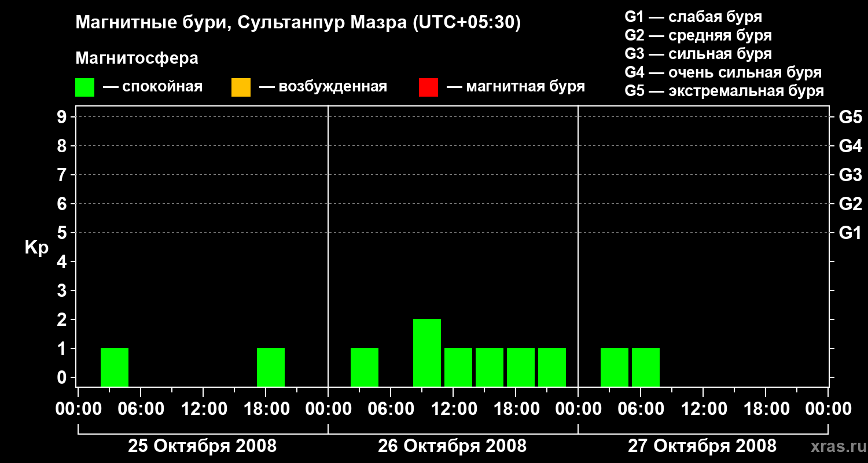Click the 5 value on the Kp axis
This screenshot has width=868, height=463.
[x=63, y=233]
